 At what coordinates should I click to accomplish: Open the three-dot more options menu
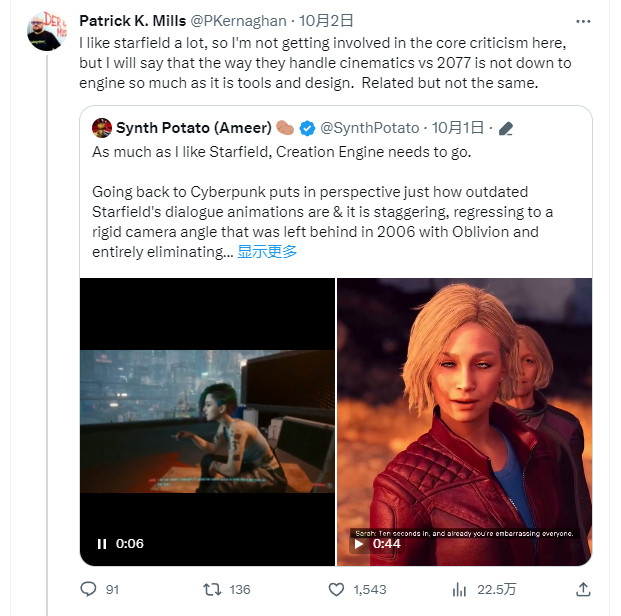pyautogui.click(x=583, y=21)
